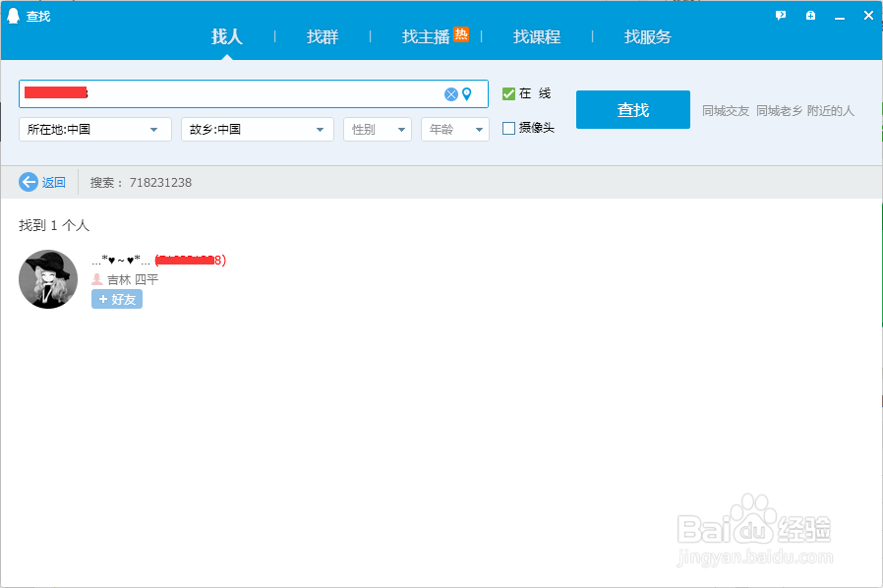Image resolution: width=883 pixels, height=588 pixels.
Task: Switch to the 找主播 tab
Action: point(426,36)
